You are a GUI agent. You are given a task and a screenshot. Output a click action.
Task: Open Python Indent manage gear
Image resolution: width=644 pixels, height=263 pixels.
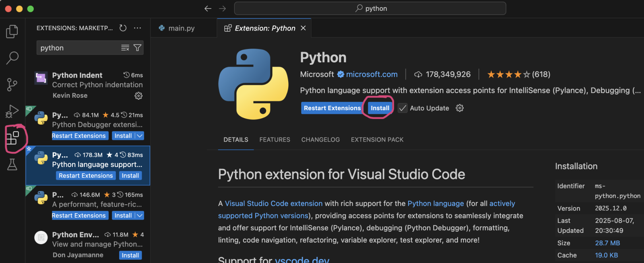coord(138,96)
